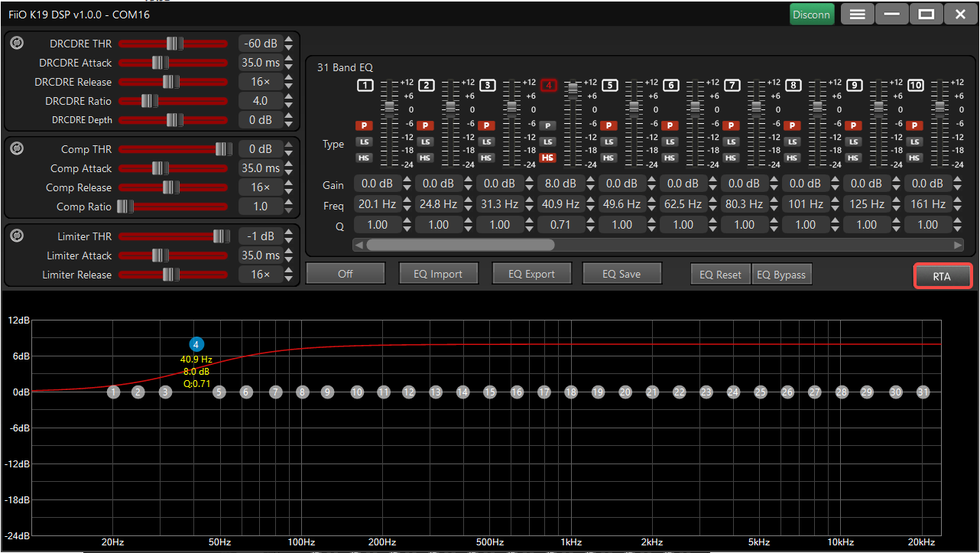
Task: Click EQ Import button
Action: point(439,274)
